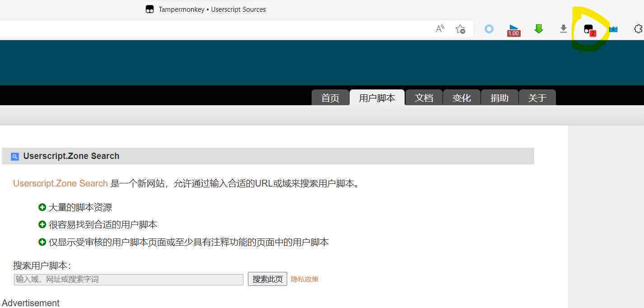The height and width of the screenshot is (308, 644).
Task: Click the Read aloud icon in the address bar
Action: pos(440,29)
